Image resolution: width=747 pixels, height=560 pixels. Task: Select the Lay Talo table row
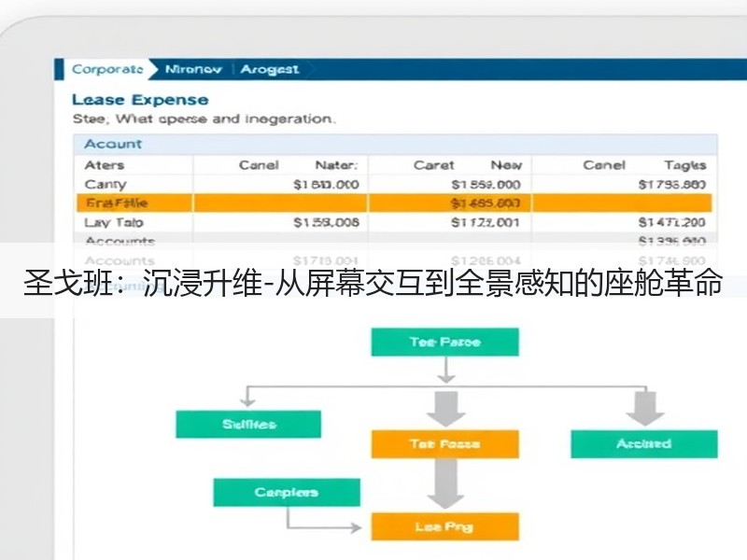coord(394,222)
